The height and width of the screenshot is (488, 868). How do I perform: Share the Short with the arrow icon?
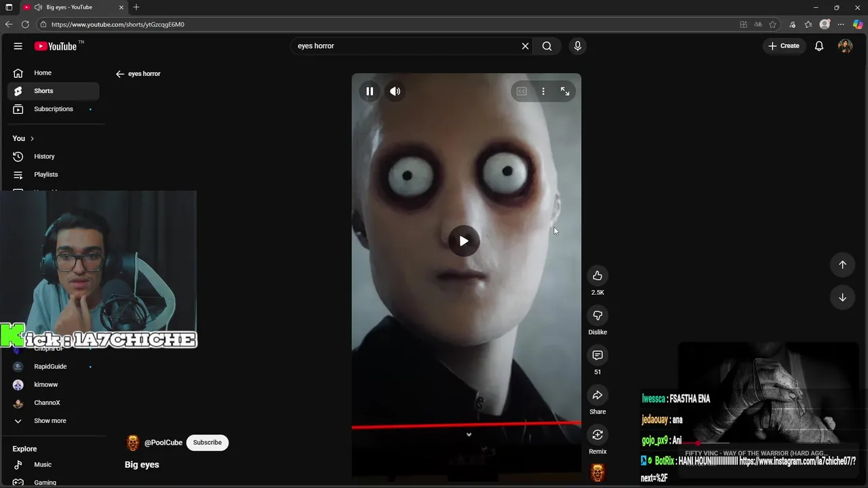coord(597,395)
